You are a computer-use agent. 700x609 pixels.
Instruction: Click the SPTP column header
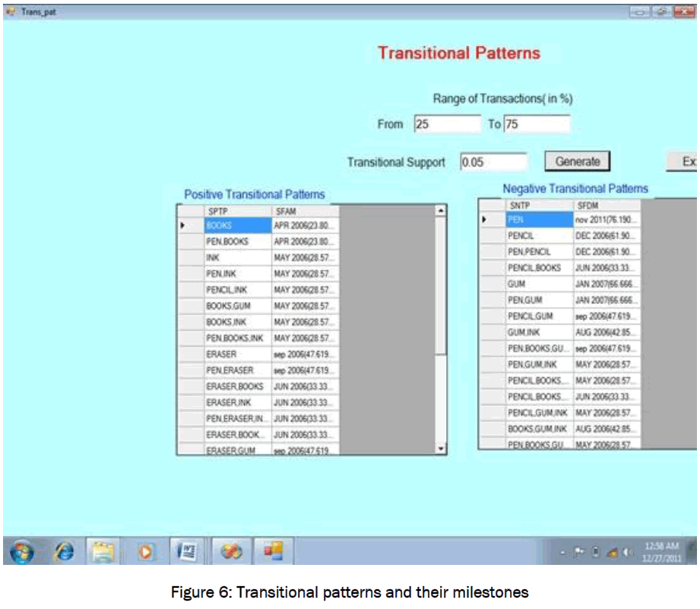pyautogui.click(x=237, y=211)
